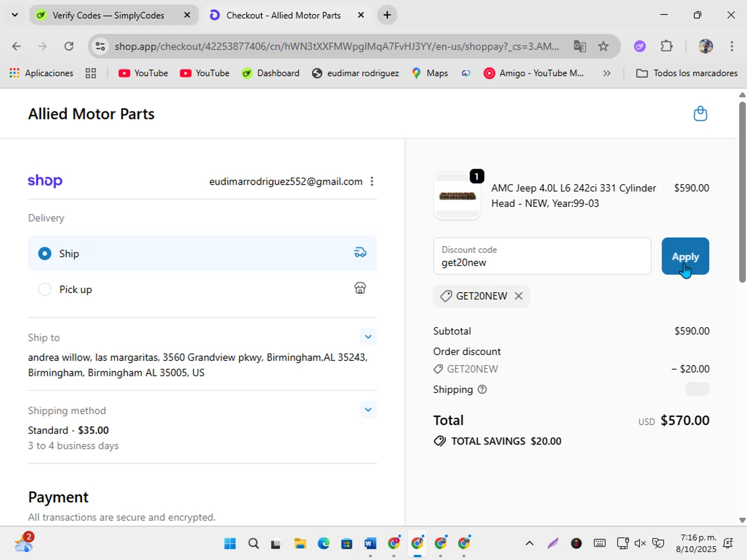
Task: Open the Maps bookmark
Action: pos(430,73)
